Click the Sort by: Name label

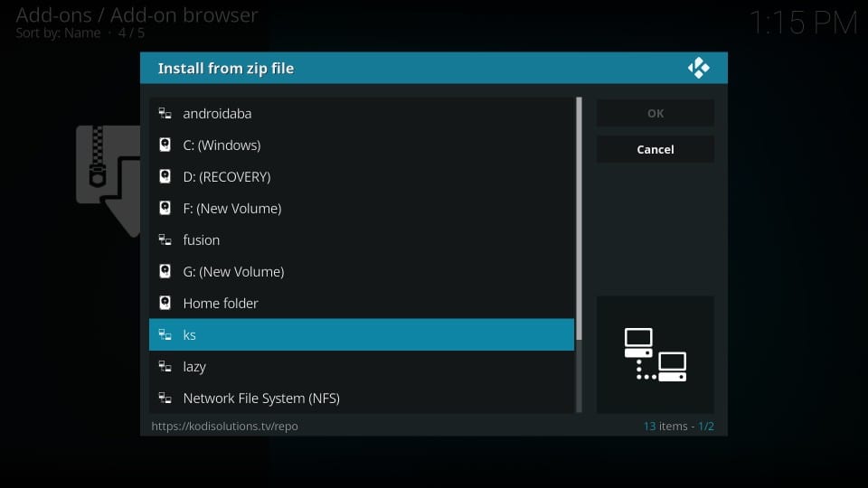(x=58, y=33)
